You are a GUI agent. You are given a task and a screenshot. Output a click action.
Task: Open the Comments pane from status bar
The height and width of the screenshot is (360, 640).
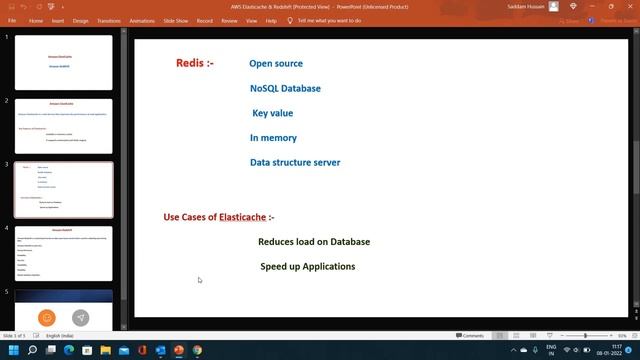[x=470, y=336]
